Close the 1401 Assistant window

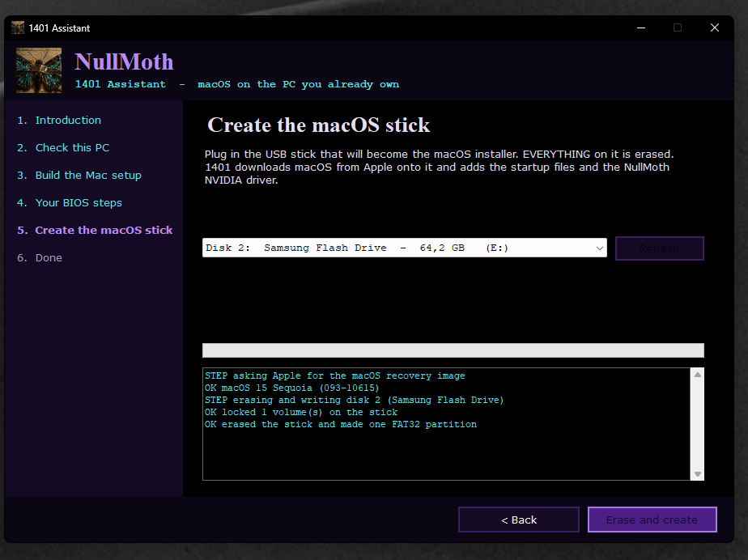pyautogui.click(x=715, y=28)
